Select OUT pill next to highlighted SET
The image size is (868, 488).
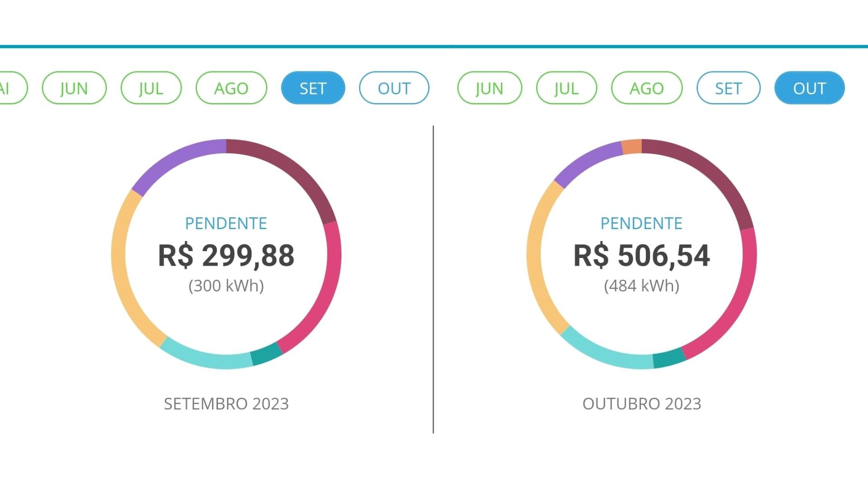coord(394,88)
